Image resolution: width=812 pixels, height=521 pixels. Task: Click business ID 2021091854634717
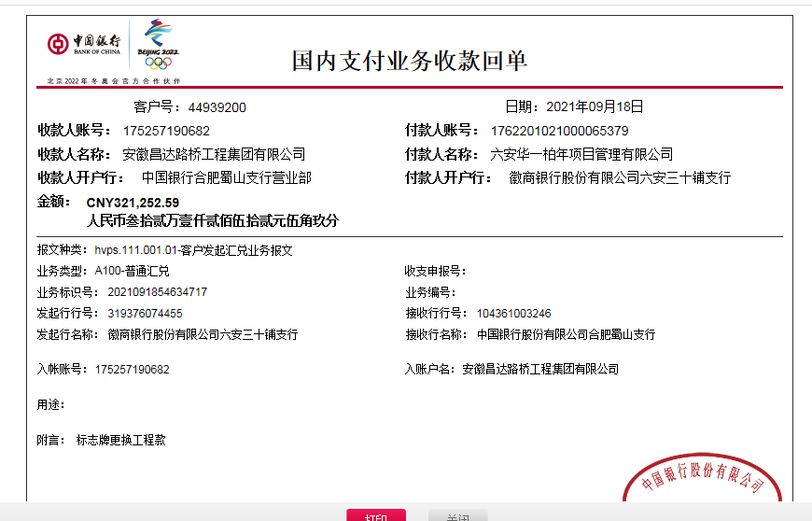(151, 292)
